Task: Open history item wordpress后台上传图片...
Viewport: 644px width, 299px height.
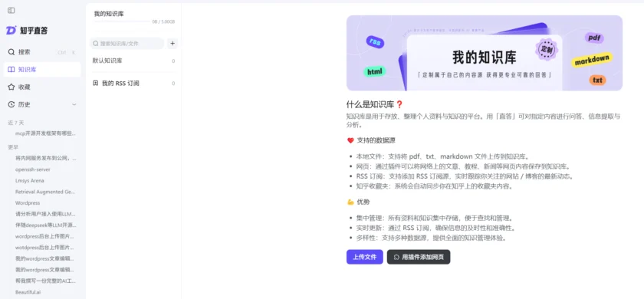Action: (45, 237)
